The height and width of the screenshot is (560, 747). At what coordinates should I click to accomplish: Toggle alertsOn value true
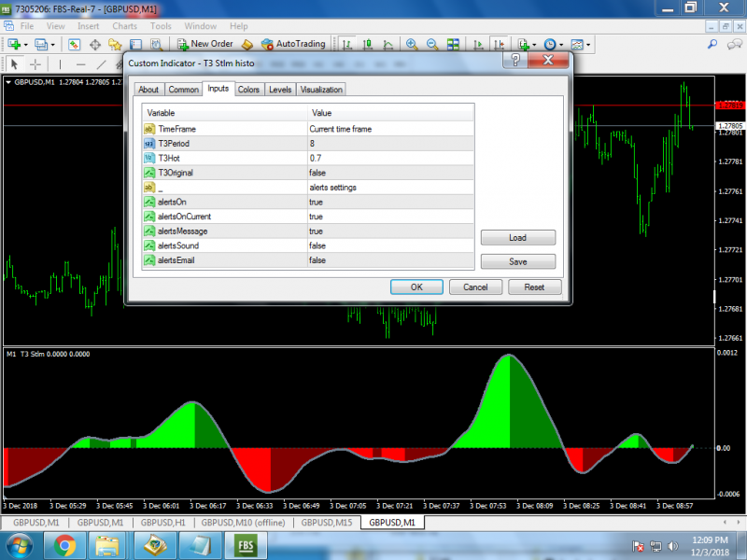390,202
